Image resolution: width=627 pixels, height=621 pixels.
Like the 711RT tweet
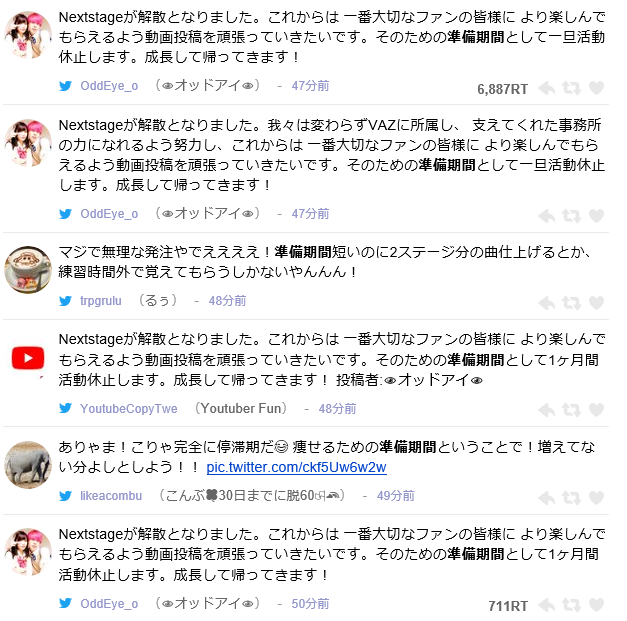(x=596, y=605)
